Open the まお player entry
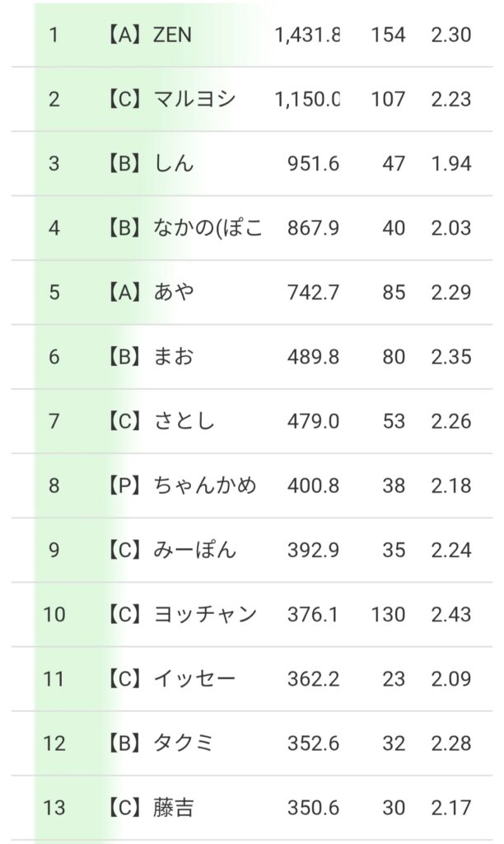Image resolution: width=504 pixels, height=844 pixels. tap(174, 357)
